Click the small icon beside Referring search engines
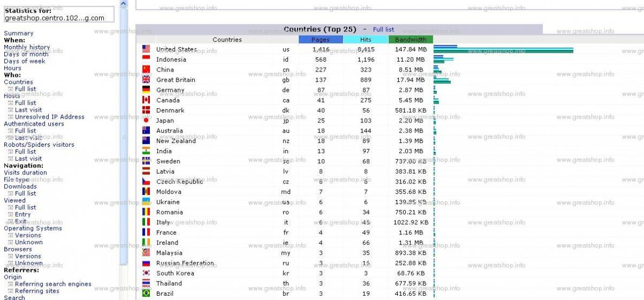 [x=11, y=284]
